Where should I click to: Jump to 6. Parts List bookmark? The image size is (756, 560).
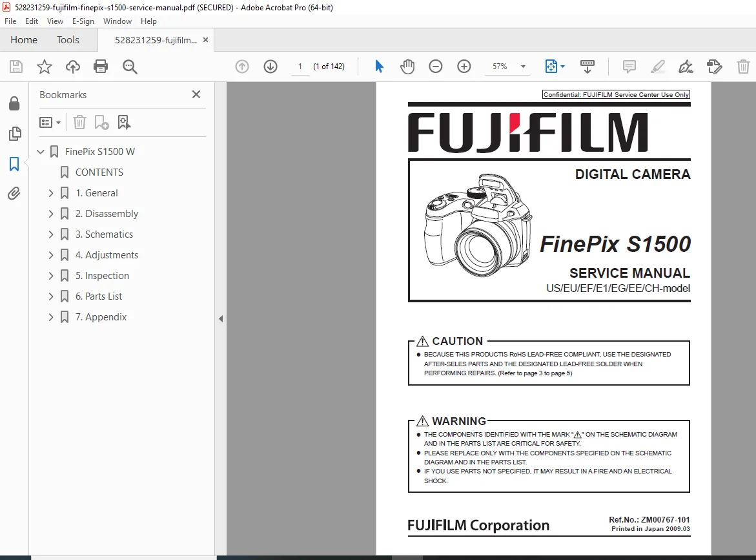coord(99,296)
